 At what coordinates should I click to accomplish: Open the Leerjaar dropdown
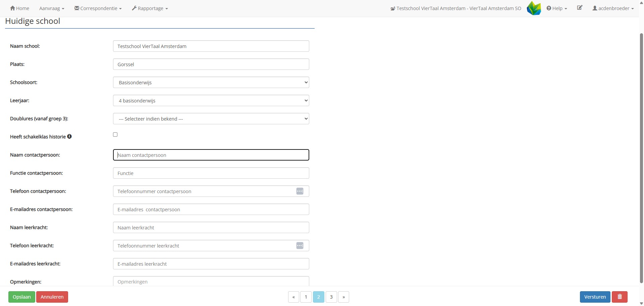[x=211, y=100]
